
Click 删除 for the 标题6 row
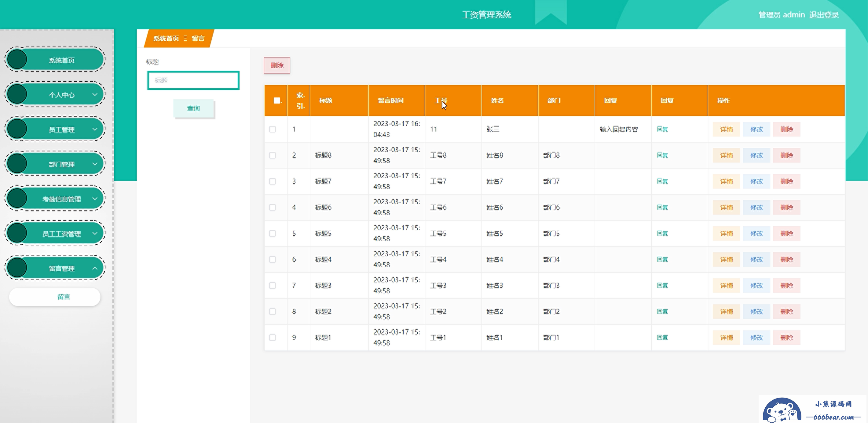tap(787, 207)
